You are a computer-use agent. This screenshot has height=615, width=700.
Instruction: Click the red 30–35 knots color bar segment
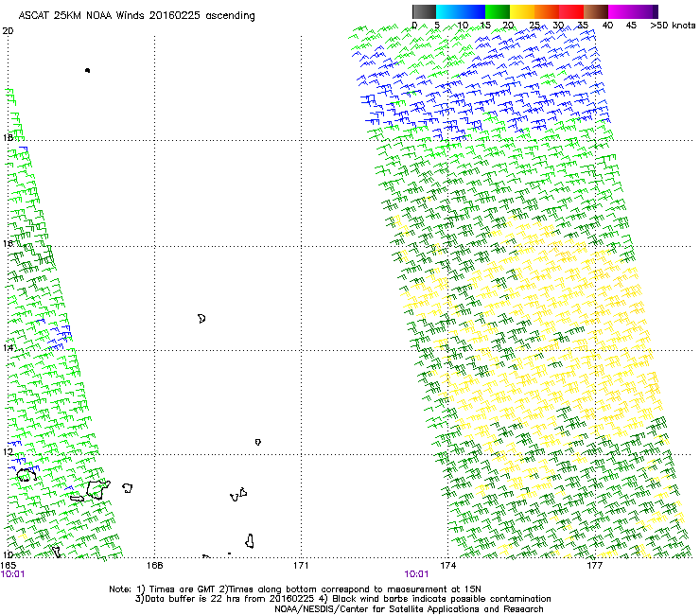(x=571, y=11)
